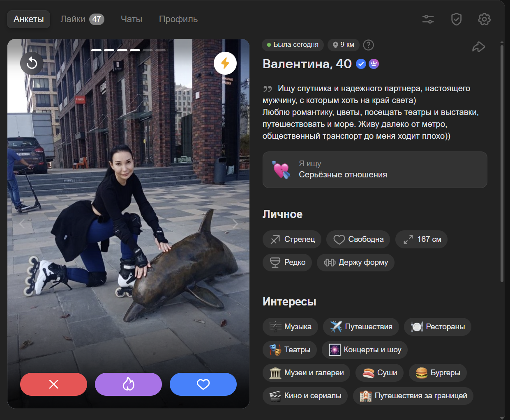Switch to the Анкеты tab
The image size is (510, 420).
pyautogui.click(x=28, y=19)
